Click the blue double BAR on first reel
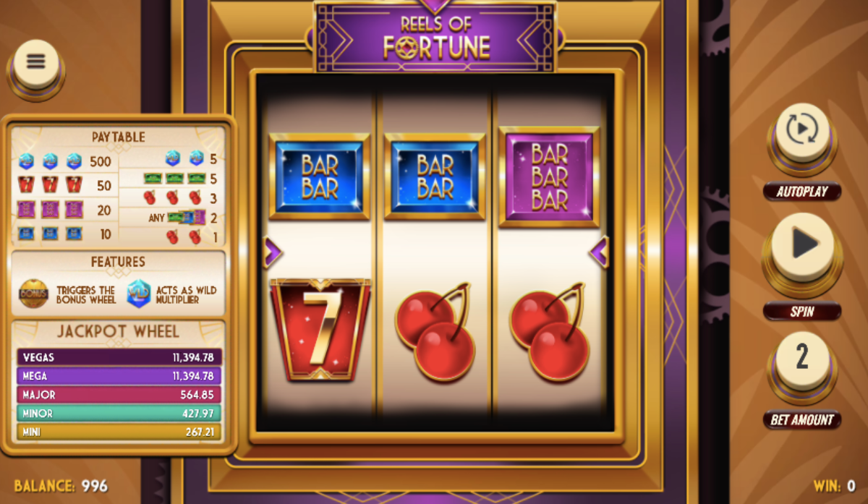Image resolution: width=868 pixels, height=504 pixels. pos(320,177)
